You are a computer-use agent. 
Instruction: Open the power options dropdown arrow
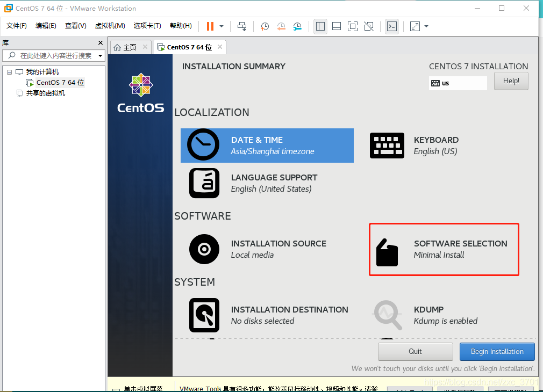pyautogui.click(x=222, y=26)
